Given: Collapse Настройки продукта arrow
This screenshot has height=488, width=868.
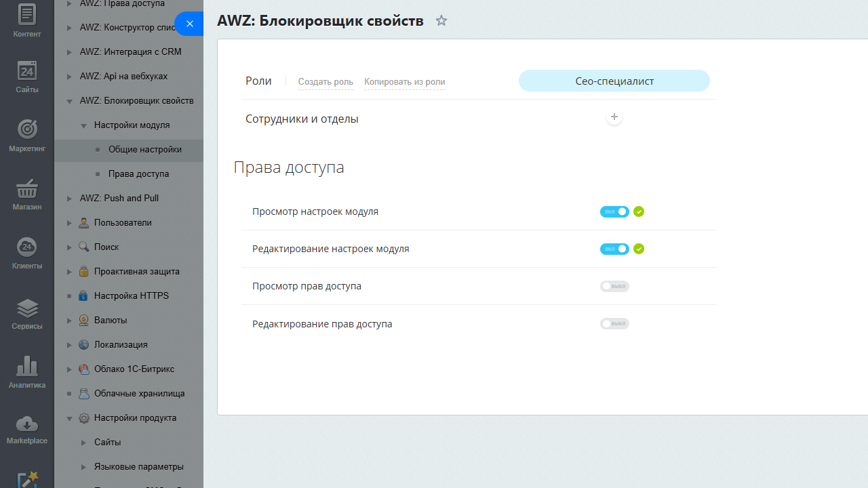Looking at the screenshot, I should [x=69, y=418].
